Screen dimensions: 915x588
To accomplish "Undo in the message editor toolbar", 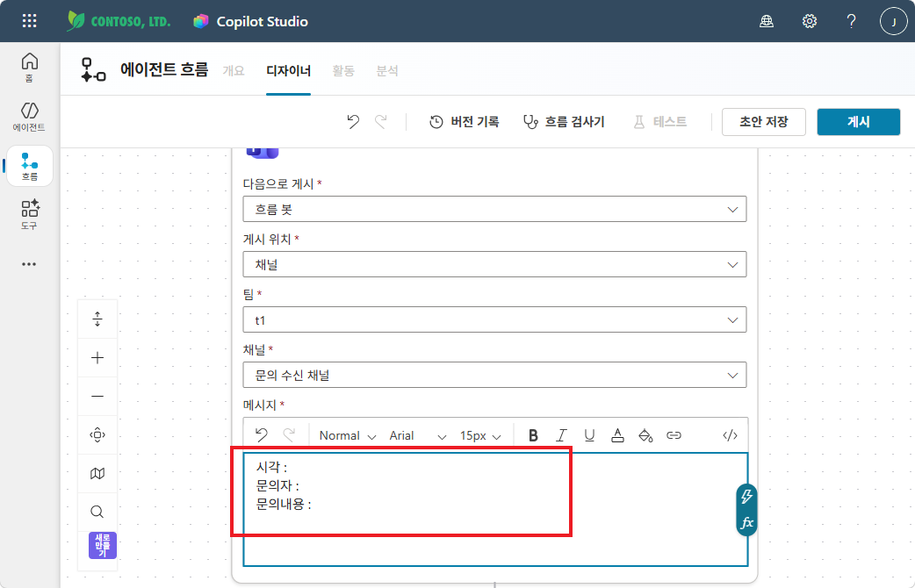I will pos(262,434).
